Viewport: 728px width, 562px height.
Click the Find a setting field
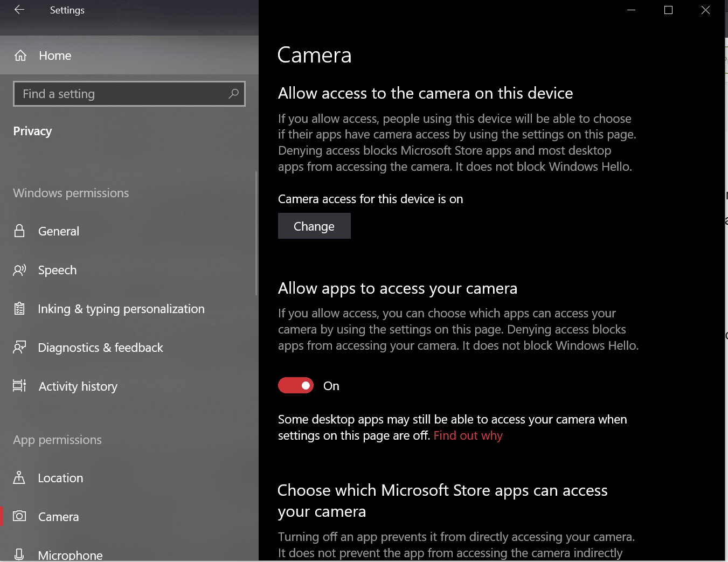121,94
